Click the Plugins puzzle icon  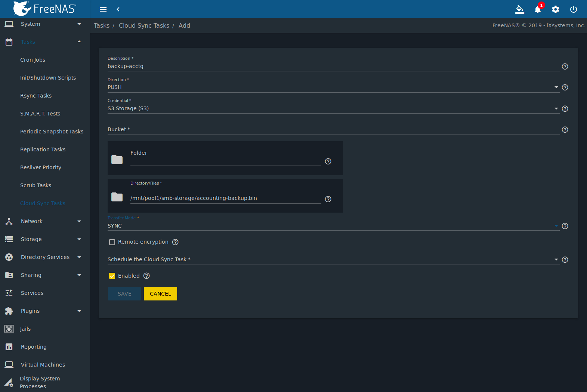pyautogui.click(x=9, y=311)
